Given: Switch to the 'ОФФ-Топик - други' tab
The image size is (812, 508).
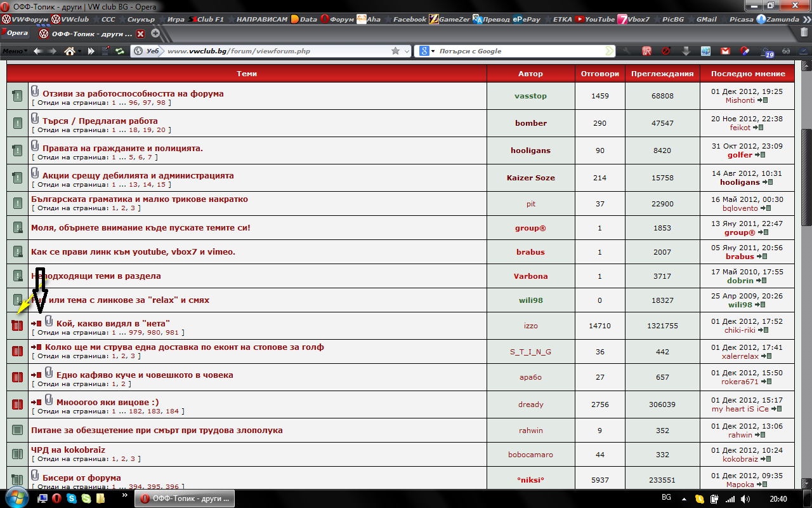Looking at the screenshot, I should click(x=88, y=34).
